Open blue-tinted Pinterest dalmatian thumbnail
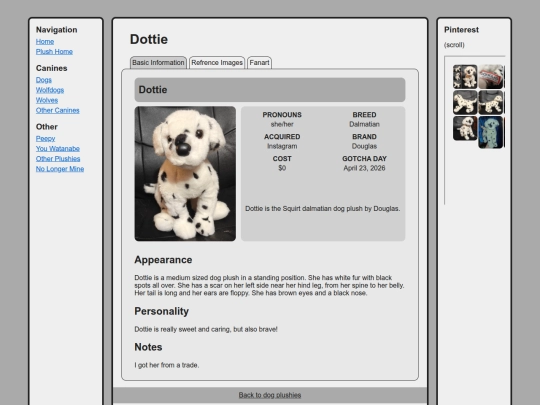 pos(491,132)
